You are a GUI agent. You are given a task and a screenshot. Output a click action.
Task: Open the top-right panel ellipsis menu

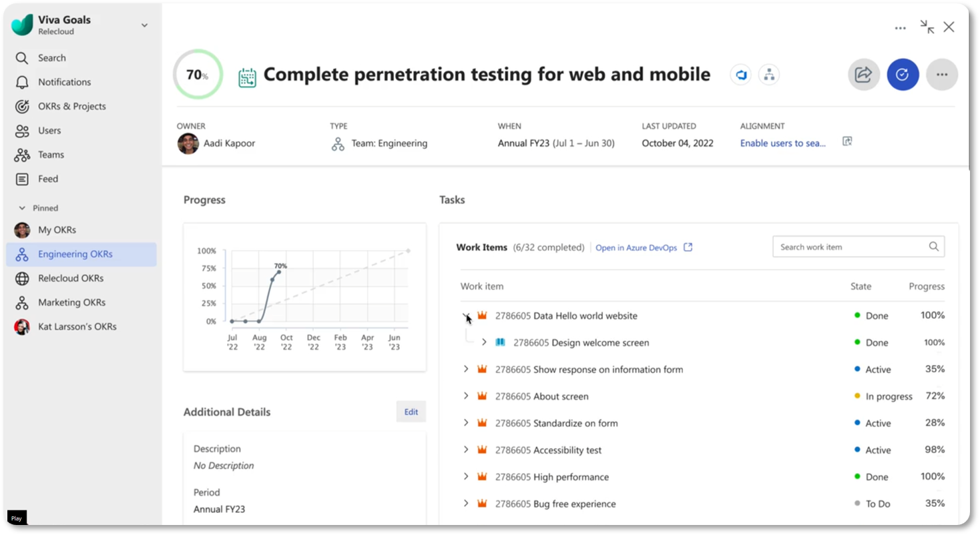pyautogui.click(x=901, y=28)
